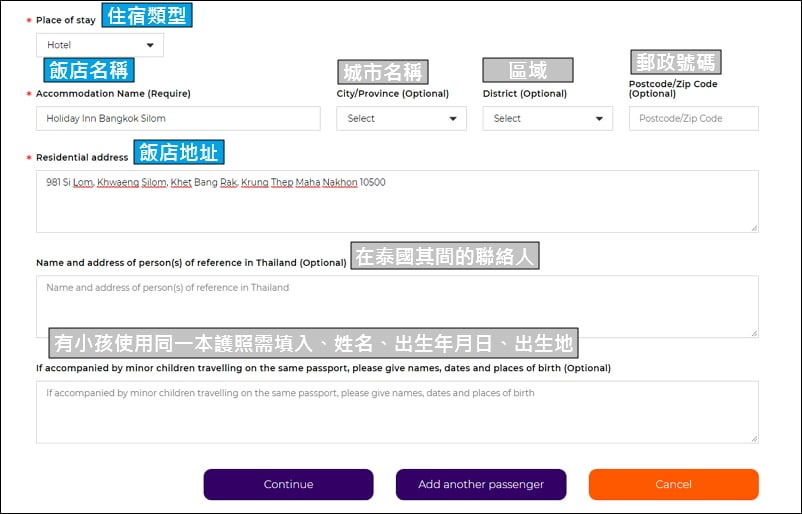
Task: Click the Accommodation Name input field
Action: (x=178, y=119)
